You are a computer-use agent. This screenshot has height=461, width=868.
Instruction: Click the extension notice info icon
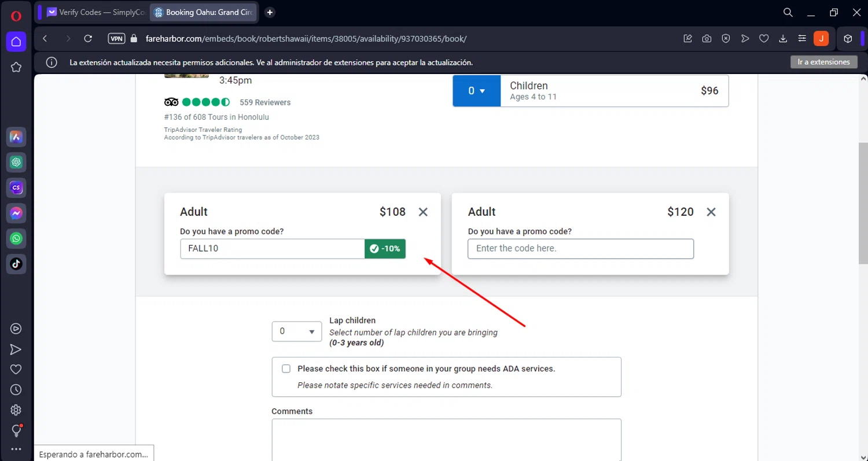point(52,62)
